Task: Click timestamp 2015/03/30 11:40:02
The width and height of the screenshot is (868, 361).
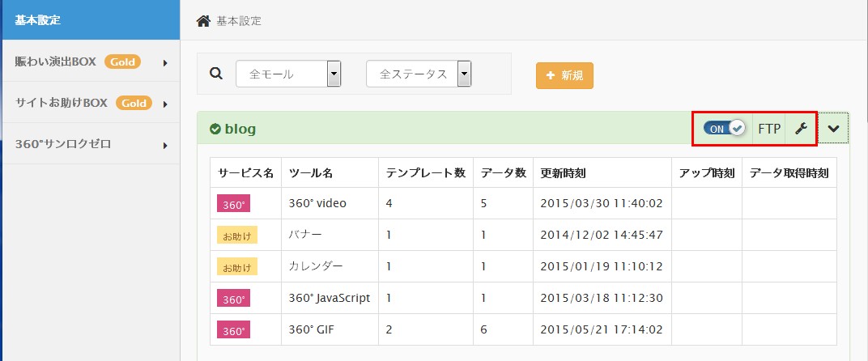Action: click(x=602, y=203)
